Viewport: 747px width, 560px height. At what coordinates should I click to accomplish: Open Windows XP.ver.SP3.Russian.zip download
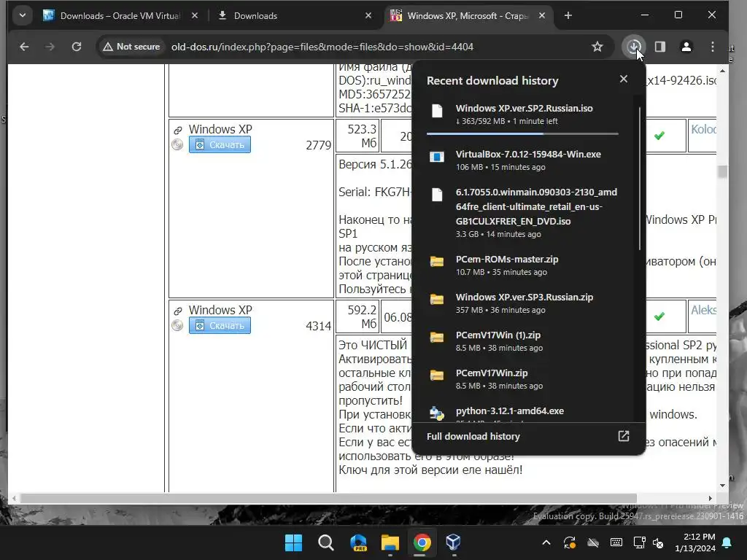point(524,303)
